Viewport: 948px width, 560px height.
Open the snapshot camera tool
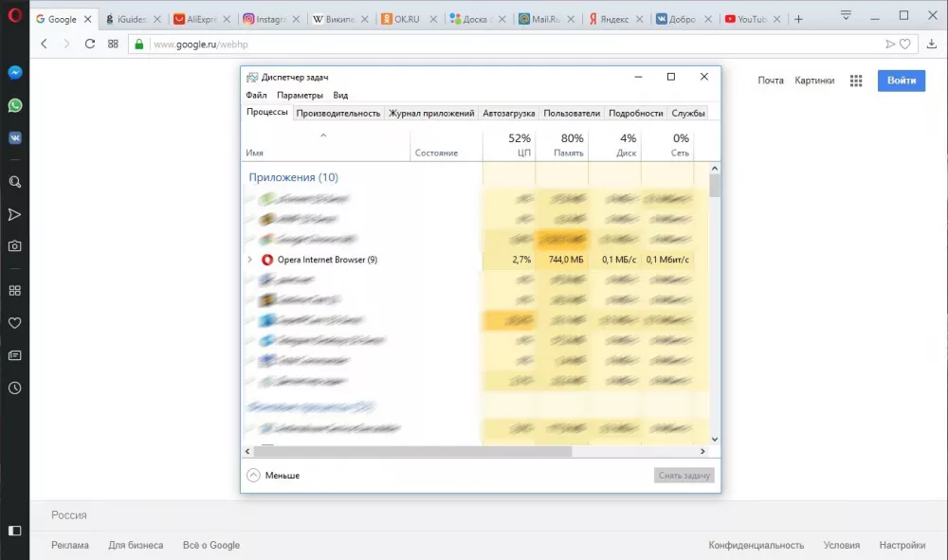(15, 245)
